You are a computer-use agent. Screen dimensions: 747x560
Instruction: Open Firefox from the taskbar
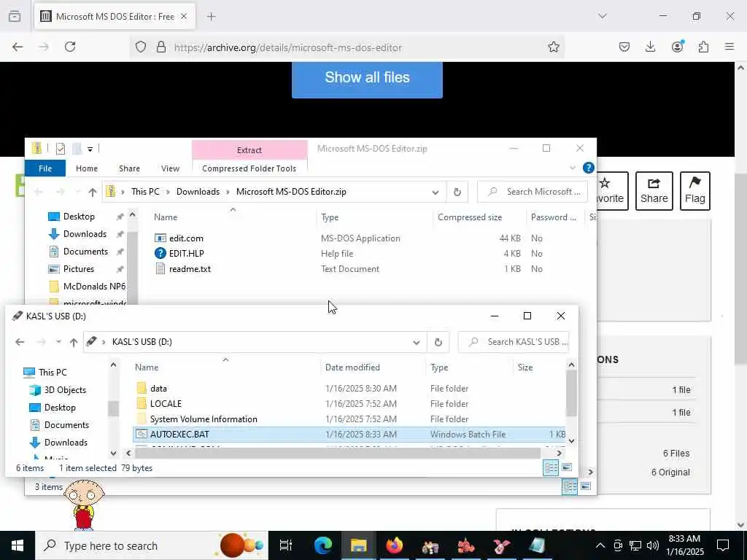[x=394, y=545]
